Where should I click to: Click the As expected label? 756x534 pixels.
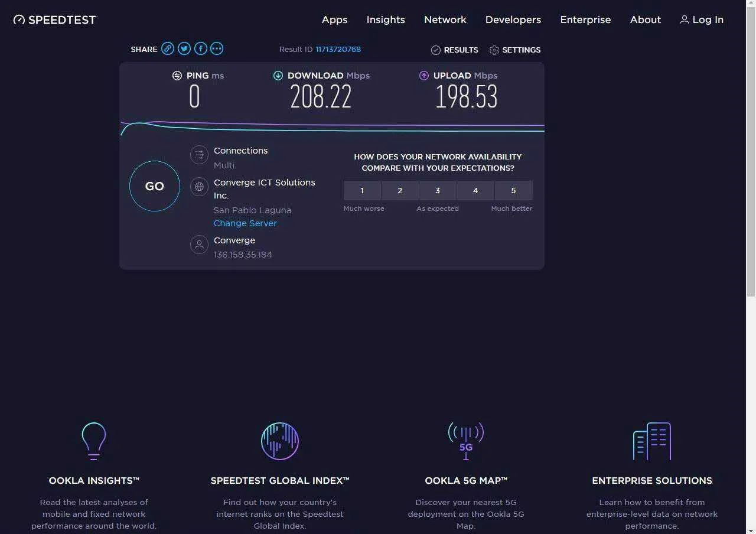(x=438, y=209)
